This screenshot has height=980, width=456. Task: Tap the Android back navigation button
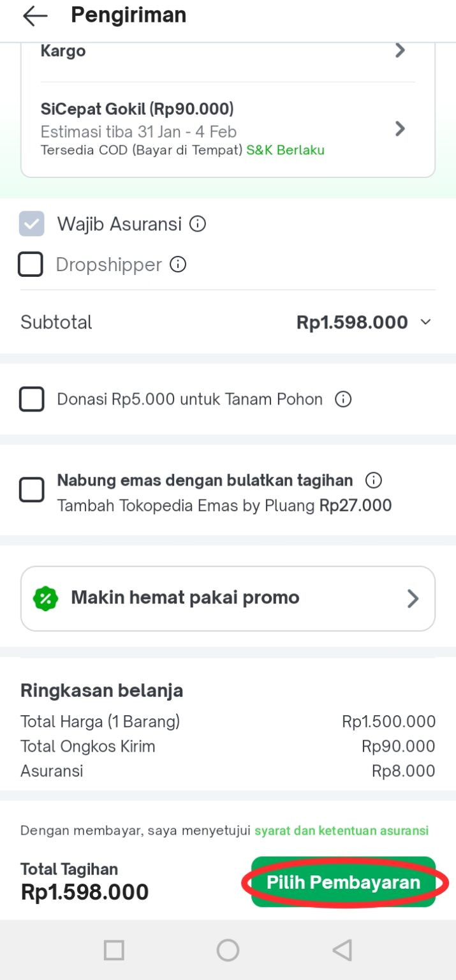coord(342,950)
